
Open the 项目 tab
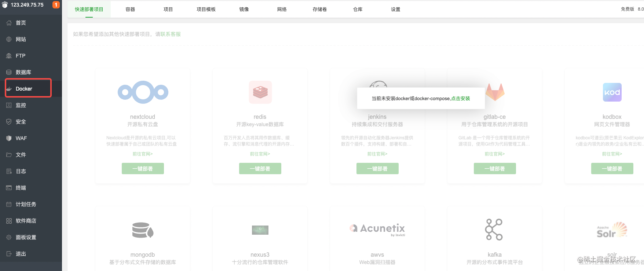[x=168, y=9]
